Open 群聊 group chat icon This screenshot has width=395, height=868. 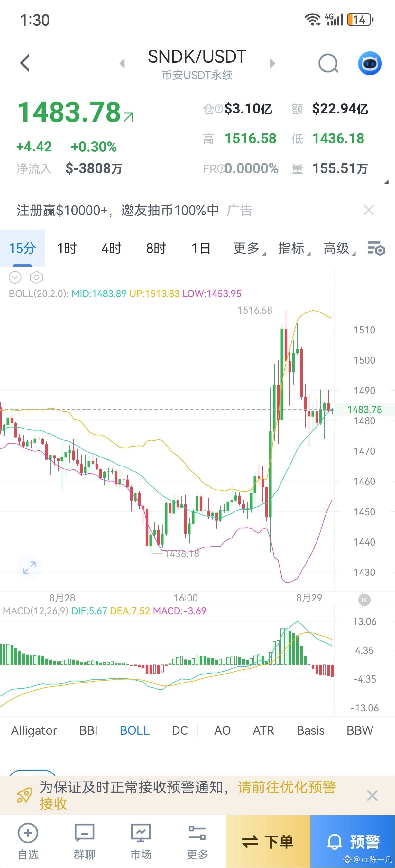click(84, 841)
